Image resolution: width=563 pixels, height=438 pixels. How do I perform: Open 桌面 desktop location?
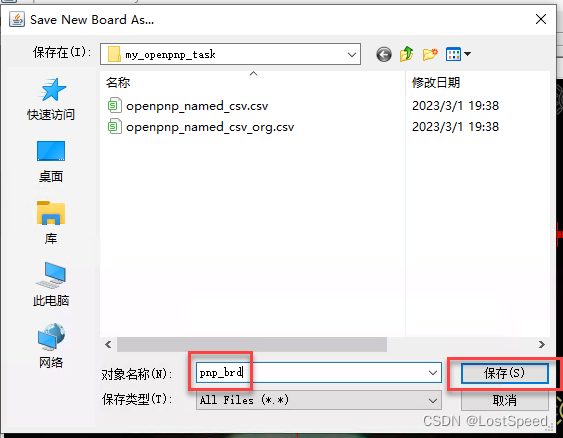click(51, 162)
